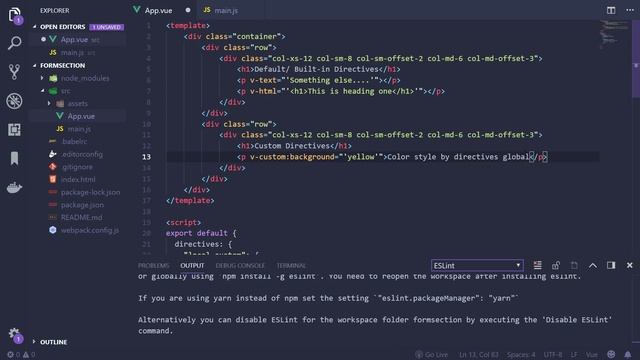Open the Search view in the activity bar
640x360 pixels.
tap(15, 43)
